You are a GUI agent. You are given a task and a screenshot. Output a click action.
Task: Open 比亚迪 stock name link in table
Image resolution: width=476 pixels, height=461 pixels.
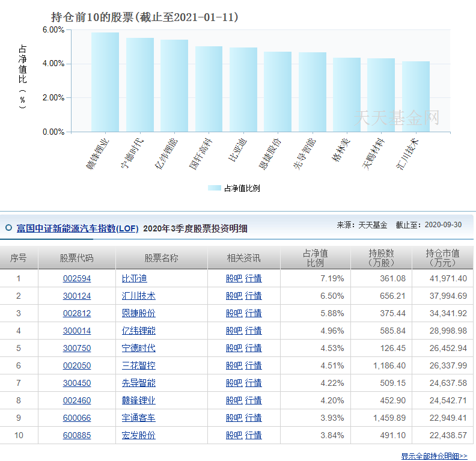[x=134, y=278]
